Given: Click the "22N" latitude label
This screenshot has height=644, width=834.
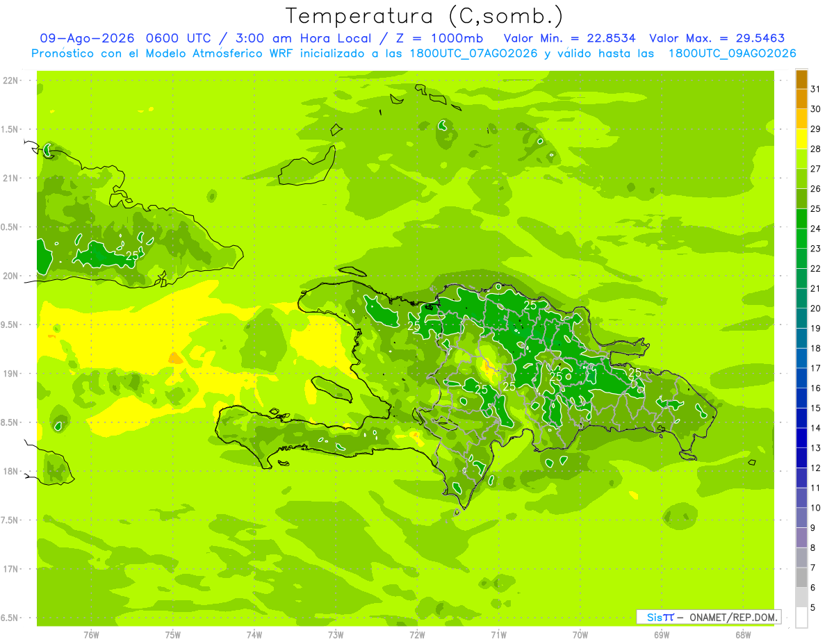Looking at the screenshot, I should click(10, 81).
